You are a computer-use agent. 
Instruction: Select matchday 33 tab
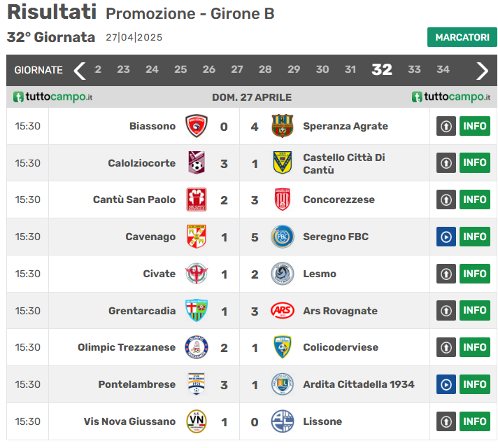point(415,70)
